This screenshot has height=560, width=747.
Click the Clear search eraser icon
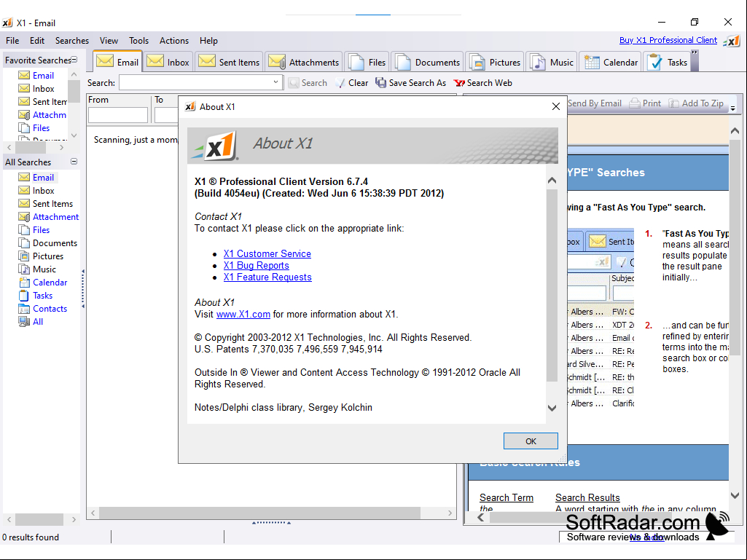click(340, 83)
